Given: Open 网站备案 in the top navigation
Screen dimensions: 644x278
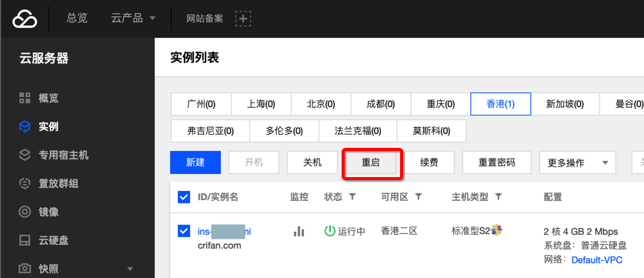Looking at the screenshot, I should click(205, 18).
